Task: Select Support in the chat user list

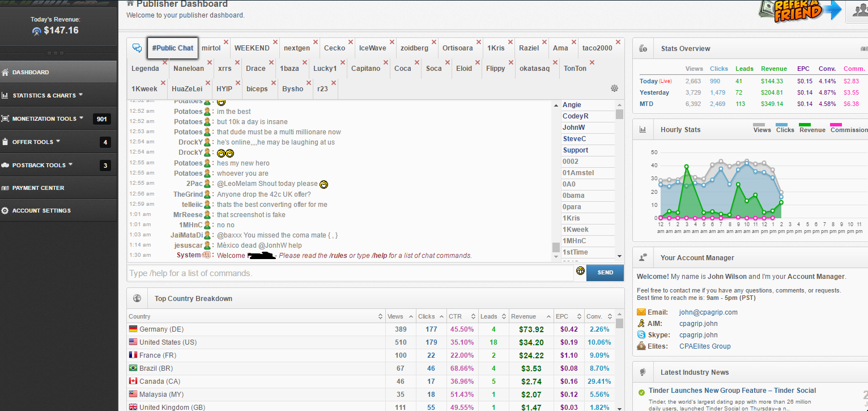Action: pos(576,150)
